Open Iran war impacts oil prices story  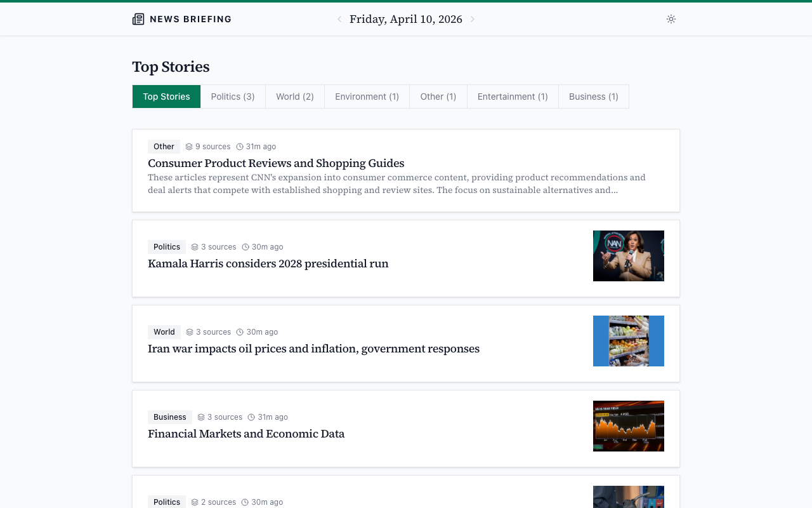(x=313, y=349)
